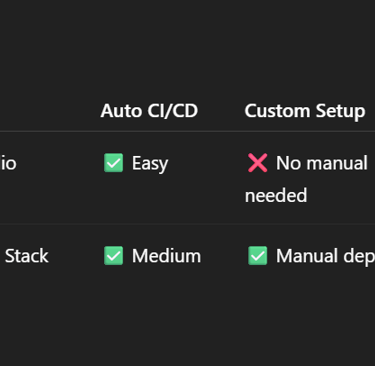This screenshot has width=375, height=366.
Task: Click the word Custom in the header
Action: [x=277, y=111]
